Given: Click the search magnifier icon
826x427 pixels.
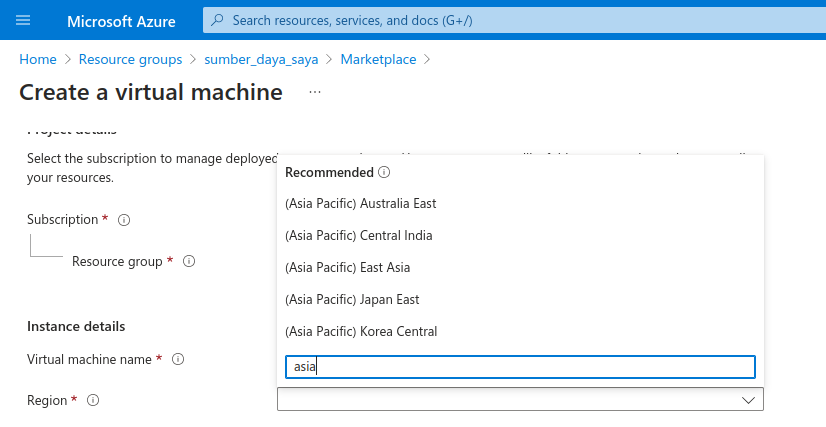Looking at the screenshot, I should point(217,20).
